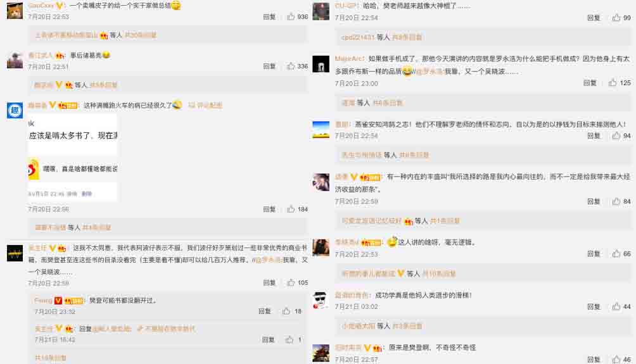Thumbs-up the 成功学 comment with 44 likes
Screen dimensions: 636x364
pos(616,306)
